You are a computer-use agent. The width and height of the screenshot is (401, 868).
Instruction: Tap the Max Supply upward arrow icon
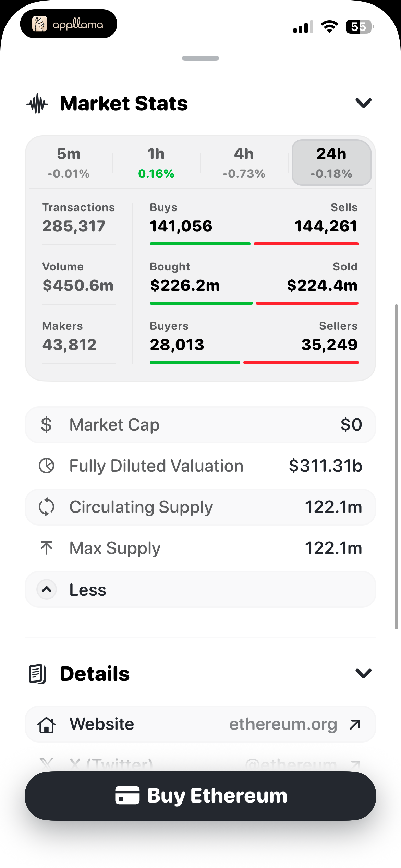[46, 548]
